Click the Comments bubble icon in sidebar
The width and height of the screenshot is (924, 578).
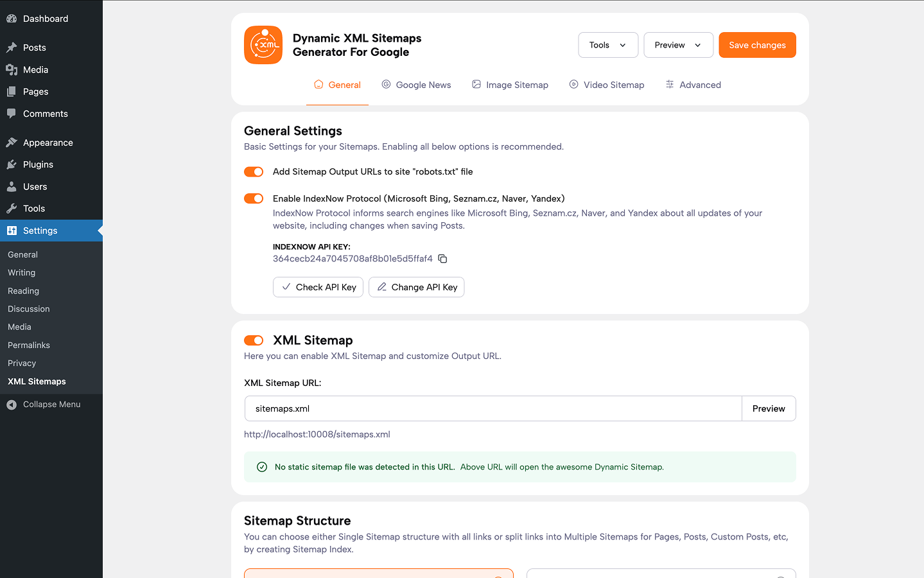[12, 114]
